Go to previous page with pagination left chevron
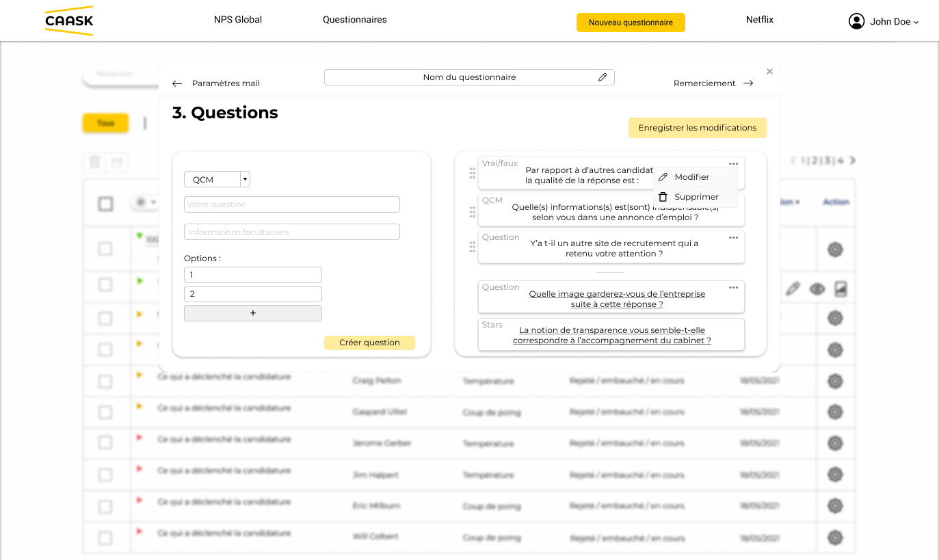This screenshot has height=560, width=939. click(793, 161)
